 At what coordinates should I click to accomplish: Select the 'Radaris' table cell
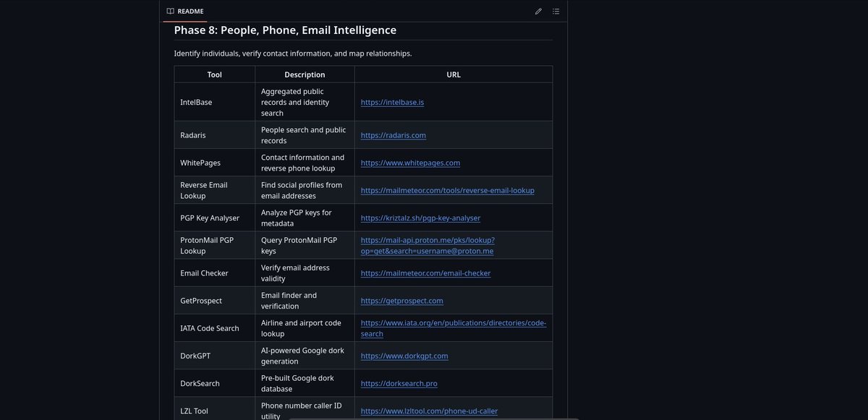(215, 135)
